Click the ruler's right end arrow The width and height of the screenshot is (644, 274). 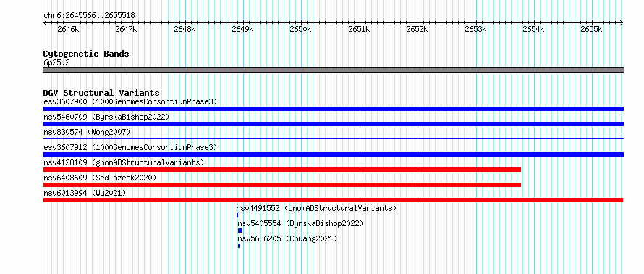click(x=622, y=23)
